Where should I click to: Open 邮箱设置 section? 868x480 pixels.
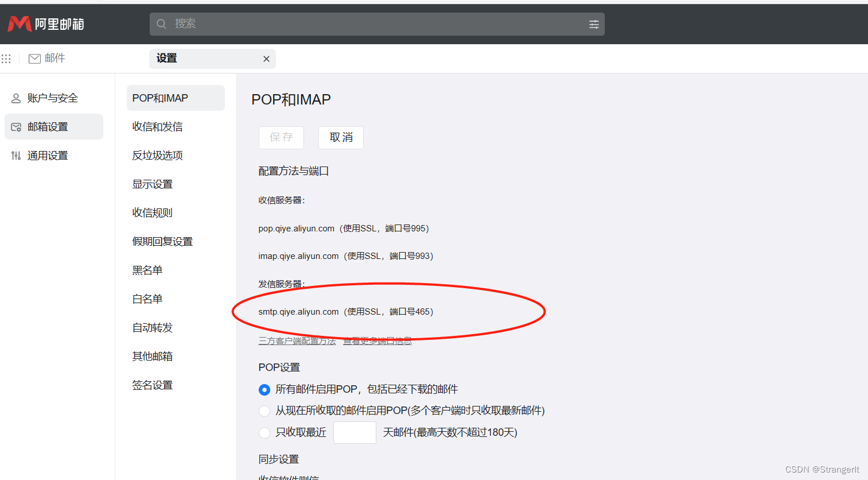point(54,127)
